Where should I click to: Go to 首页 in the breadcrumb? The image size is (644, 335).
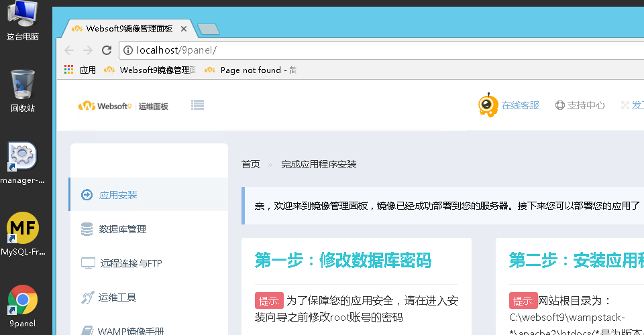click(x=250, y=164)
